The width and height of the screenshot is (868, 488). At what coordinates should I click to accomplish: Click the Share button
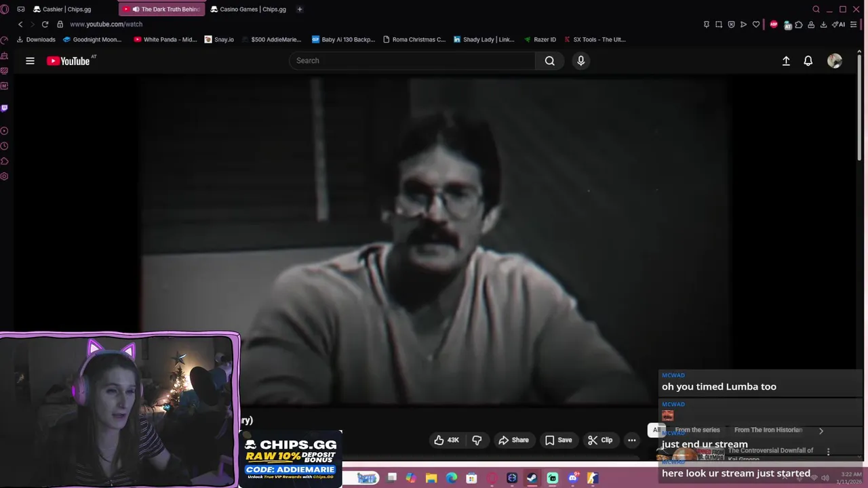coord(513,440)
